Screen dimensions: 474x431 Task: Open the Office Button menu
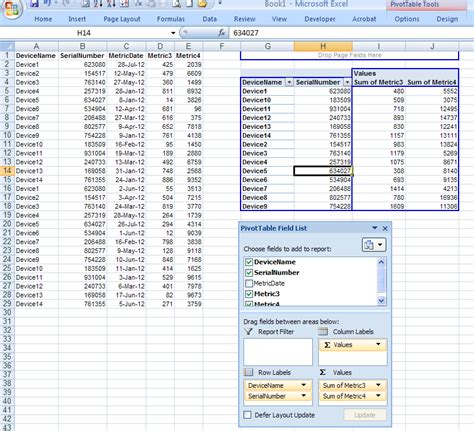(12, 9)
